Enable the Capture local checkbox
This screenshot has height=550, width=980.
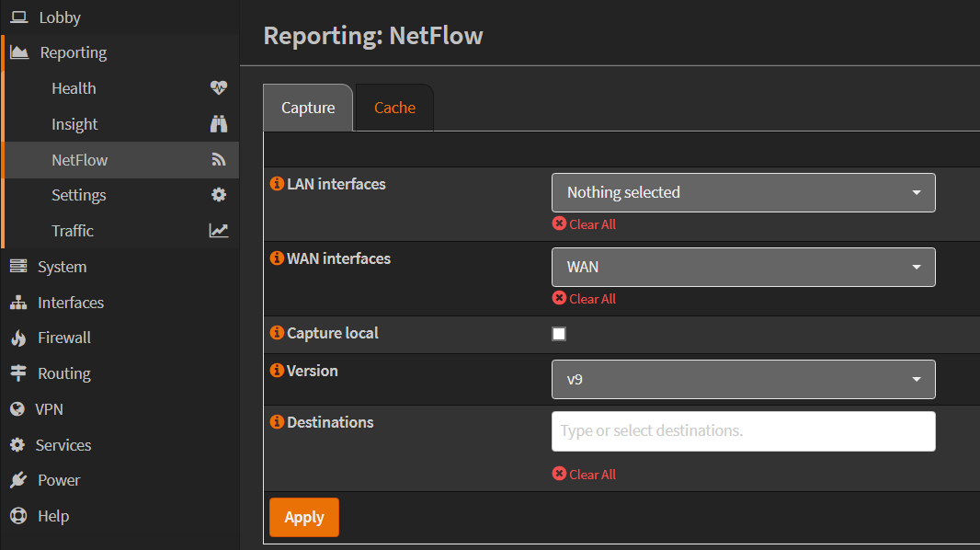click(559, 334)
